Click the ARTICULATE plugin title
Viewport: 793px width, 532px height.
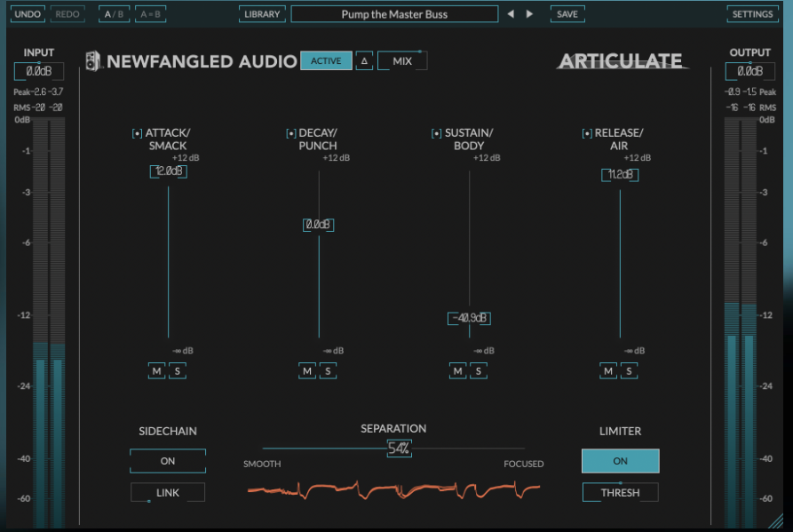pos(621,61)
